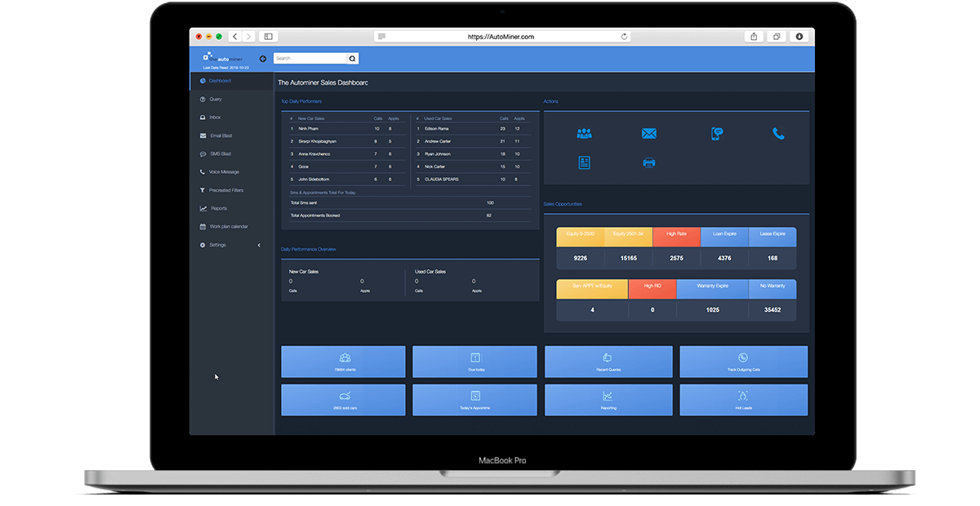Open Inbox in the sidebar

point(232,118)
